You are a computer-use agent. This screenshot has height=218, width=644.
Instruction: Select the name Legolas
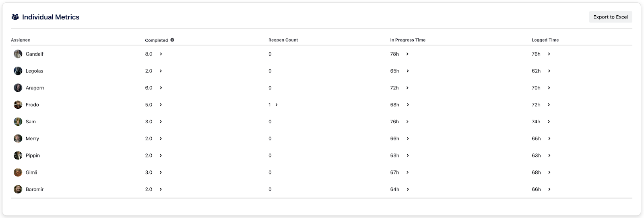35,71
